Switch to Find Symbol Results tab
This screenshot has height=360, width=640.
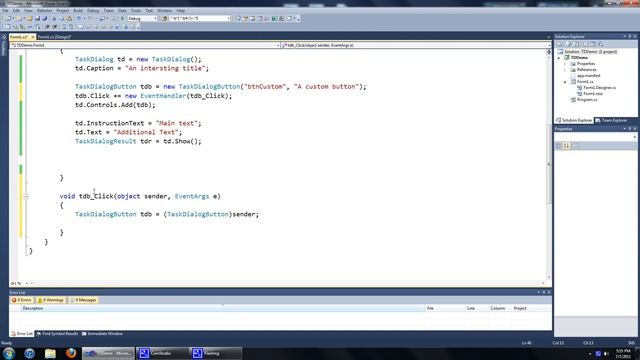coord(57,334)
